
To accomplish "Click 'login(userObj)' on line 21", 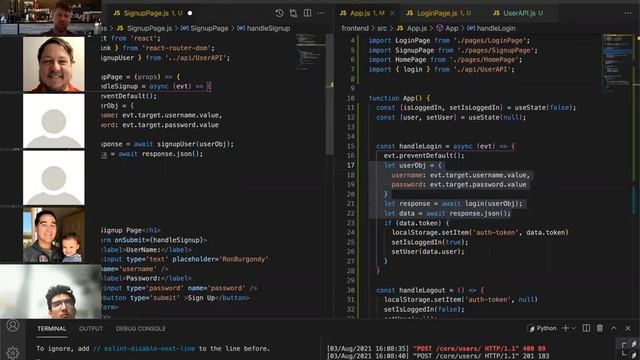I will (493, 204).
